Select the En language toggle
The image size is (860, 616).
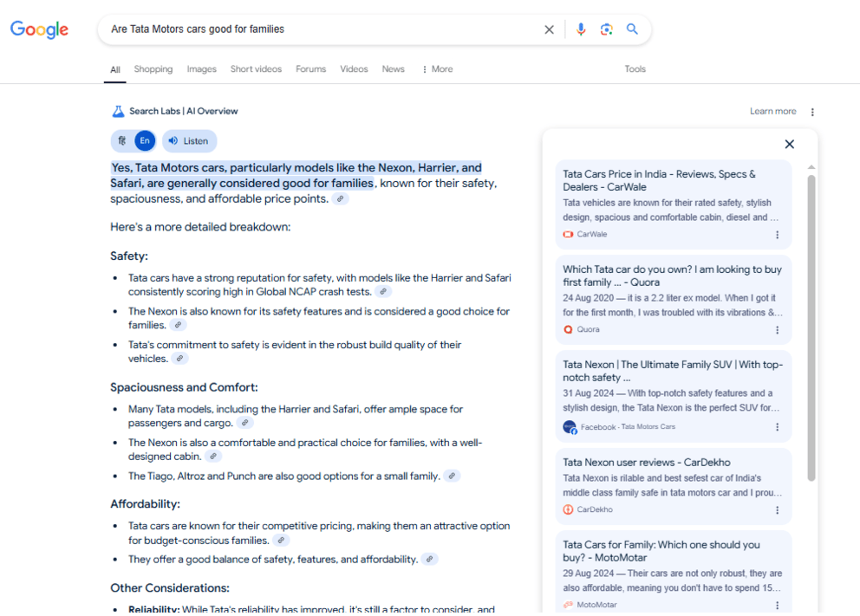click(145, 141)
